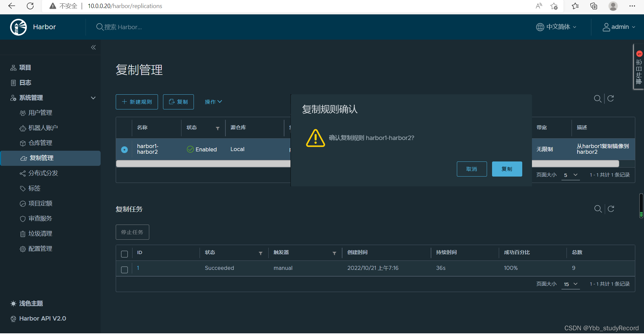Click 状态 filter icon in tasks table
644x335 pixels.
click(x=261, y=253)
